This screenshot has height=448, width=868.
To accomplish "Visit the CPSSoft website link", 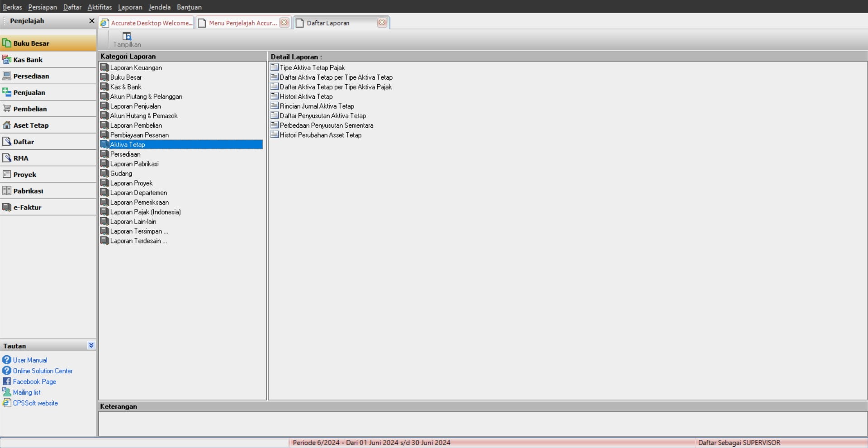I will [x=35, y=403].
